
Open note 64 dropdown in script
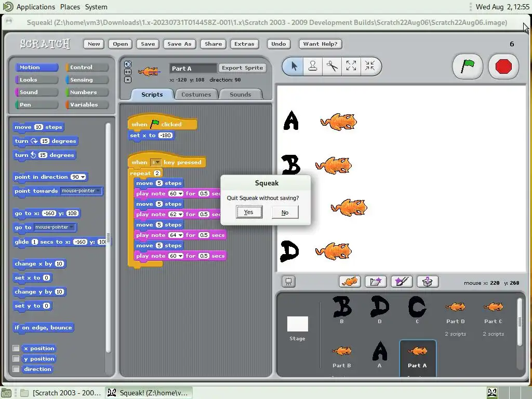pos(180,235)
